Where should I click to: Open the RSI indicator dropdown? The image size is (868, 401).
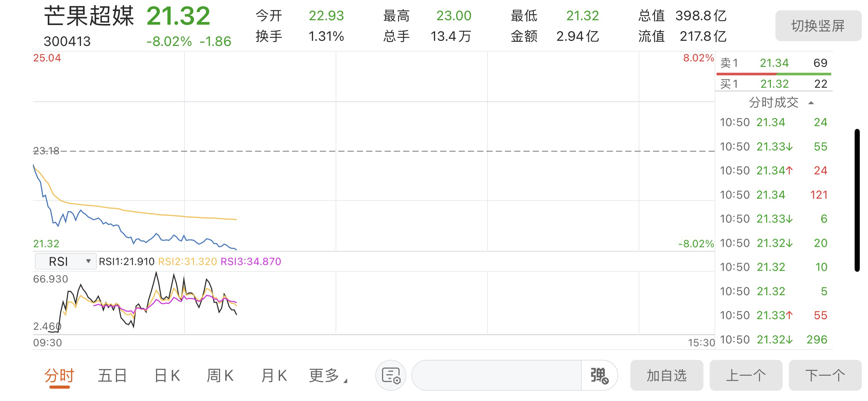point(65,262)
